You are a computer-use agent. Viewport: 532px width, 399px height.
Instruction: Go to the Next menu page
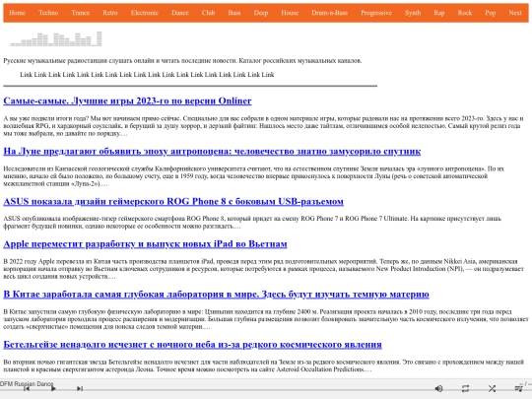(515, 13)
